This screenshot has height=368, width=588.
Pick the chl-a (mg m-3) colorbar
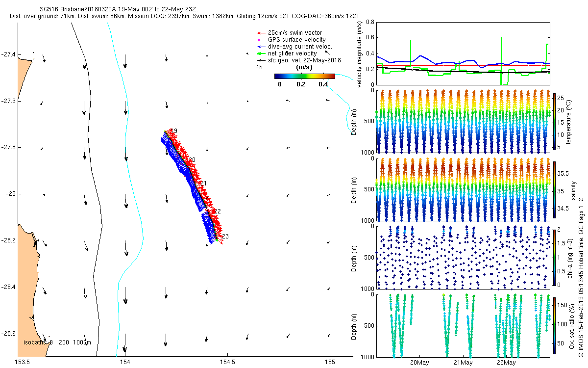click(x=555, y=256)
